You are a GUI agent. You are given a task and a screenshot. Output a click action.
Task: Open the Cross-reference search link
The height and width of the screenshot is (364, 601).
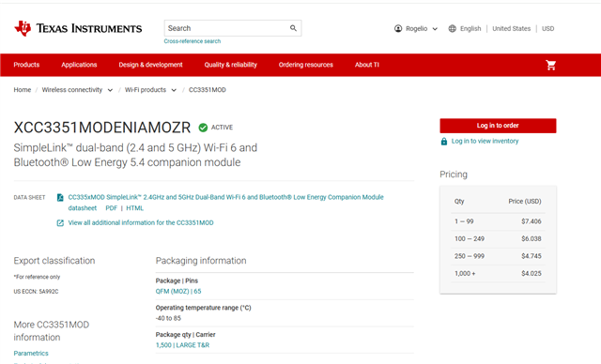[193, 41]
